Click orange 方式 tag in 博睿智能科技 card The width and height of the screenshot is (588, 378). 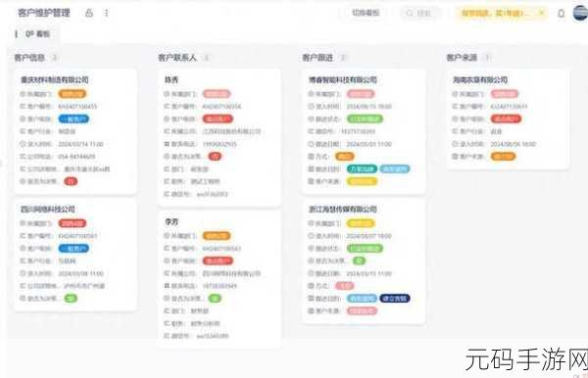coord(344,157)
